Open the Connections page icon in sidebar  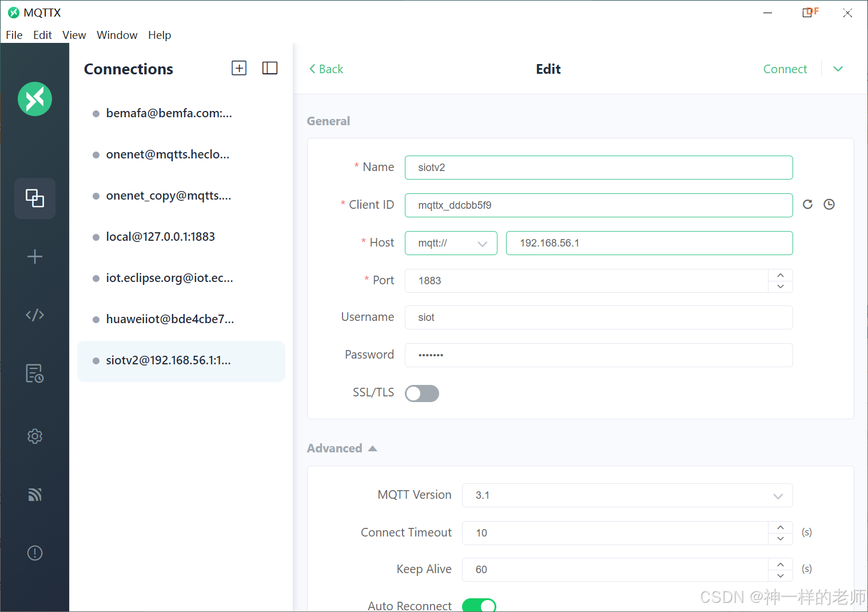[35, 198]
